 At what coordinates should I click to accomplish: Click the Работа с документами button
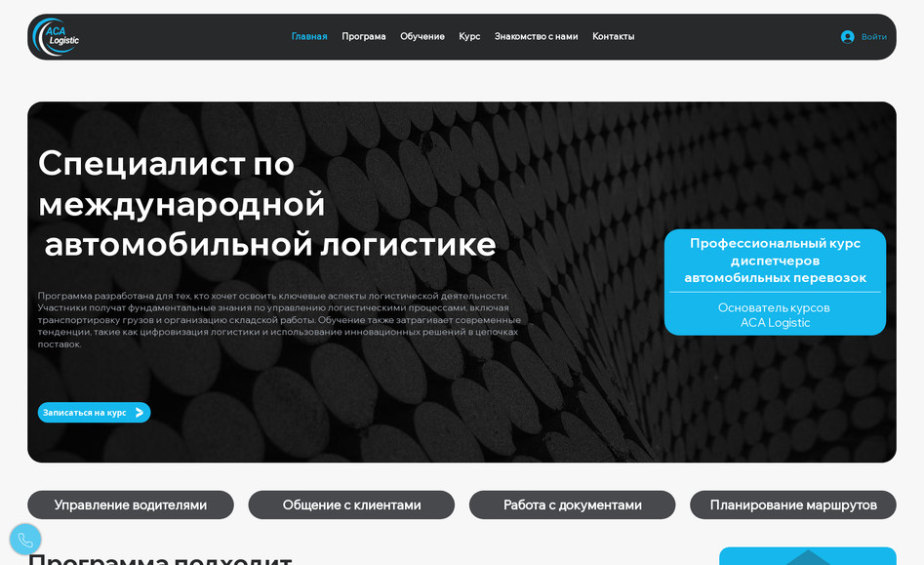click(x=572, y=504)
